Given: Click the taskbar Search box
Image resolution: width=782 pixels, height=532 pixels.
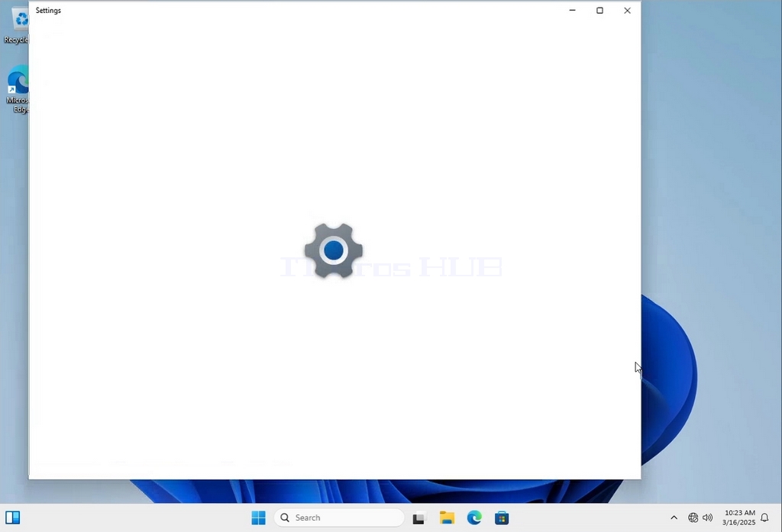Looking at the screenshot, I should click(339, 517).
